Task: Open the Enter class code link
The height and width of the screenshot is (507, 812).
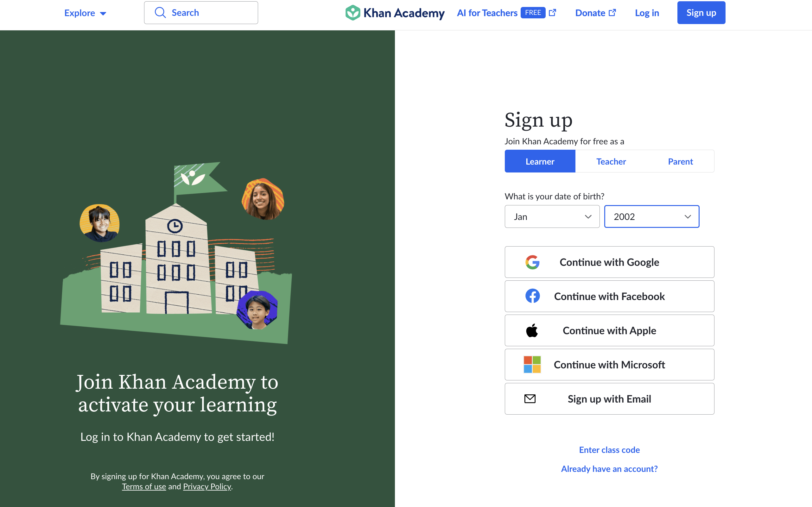Action: [609, 450]
